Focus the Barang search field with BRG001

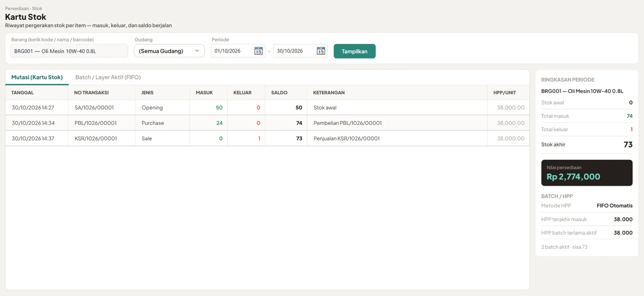coord(69,51)
